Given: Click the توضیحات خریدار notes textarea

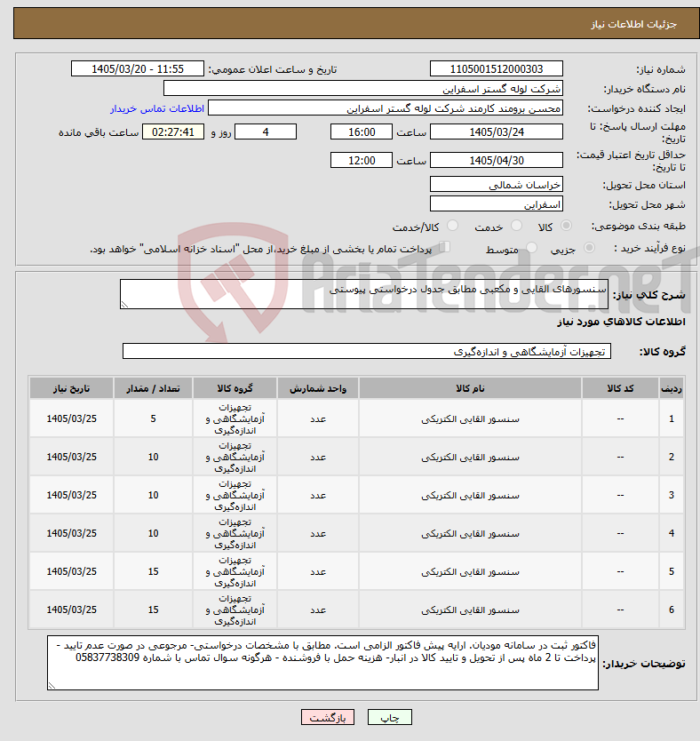Looking at the screenshot, I should (x=322, y=663).
